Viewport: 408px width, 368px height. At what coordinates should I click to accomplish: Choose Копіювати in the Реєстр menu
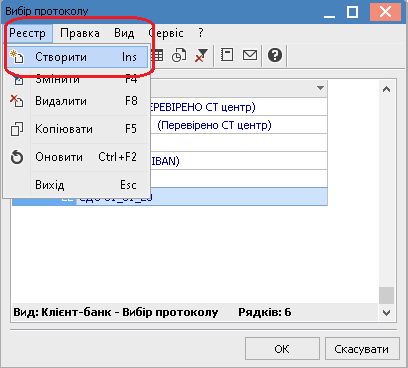tap(77, 129)
